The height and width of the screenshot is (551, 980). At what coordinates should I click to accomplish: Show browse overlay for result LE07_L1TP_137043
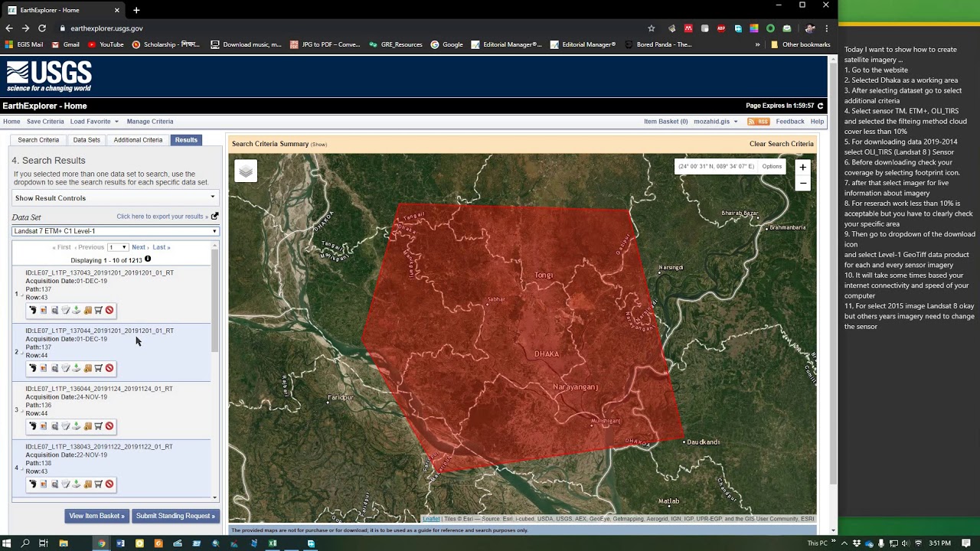point(43,310)
